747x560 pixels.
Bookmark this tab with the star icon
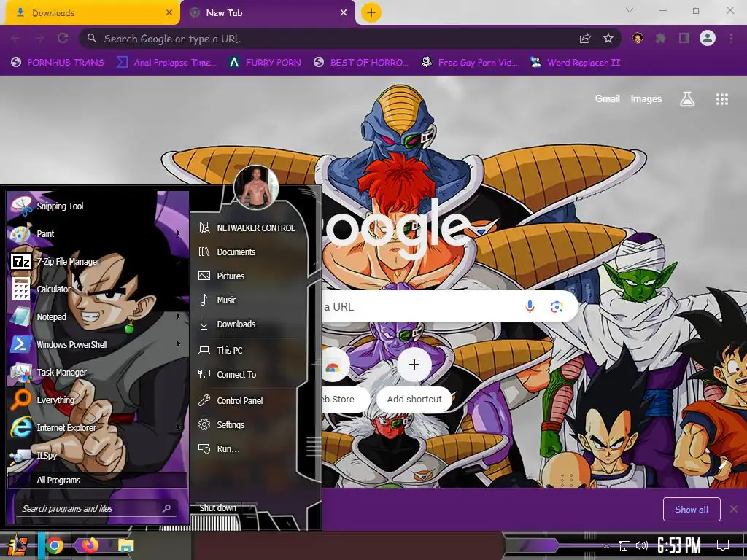coord(608,39)
